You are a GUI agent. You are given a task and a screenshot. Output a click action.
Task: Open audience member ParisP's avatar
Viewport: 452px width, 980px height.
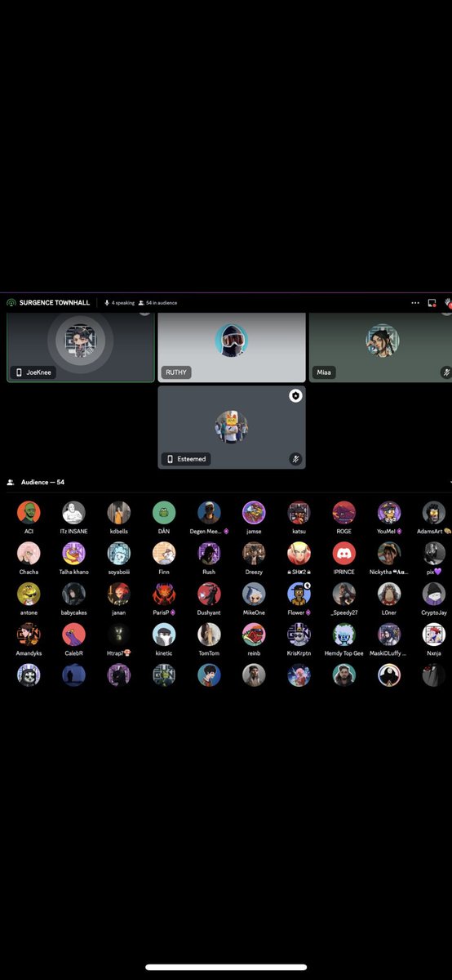tap(164, 594)
